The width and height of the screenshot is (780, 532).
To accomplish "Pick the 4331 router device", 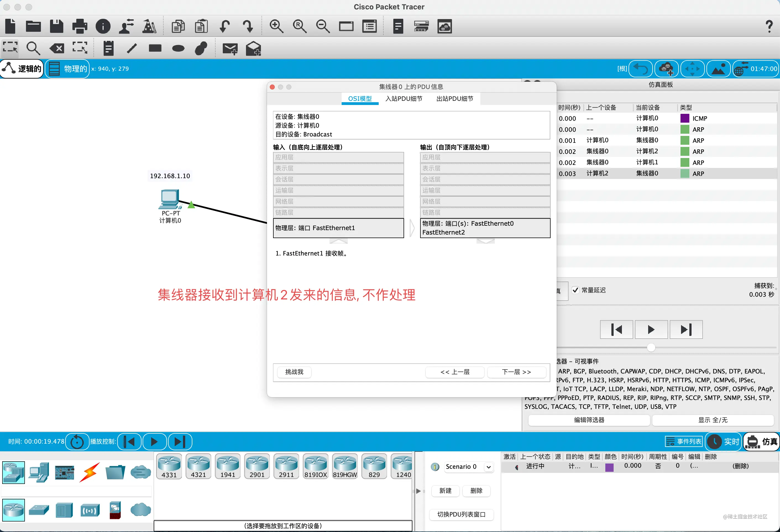I will pyautogui.click(x=169, y=466).
